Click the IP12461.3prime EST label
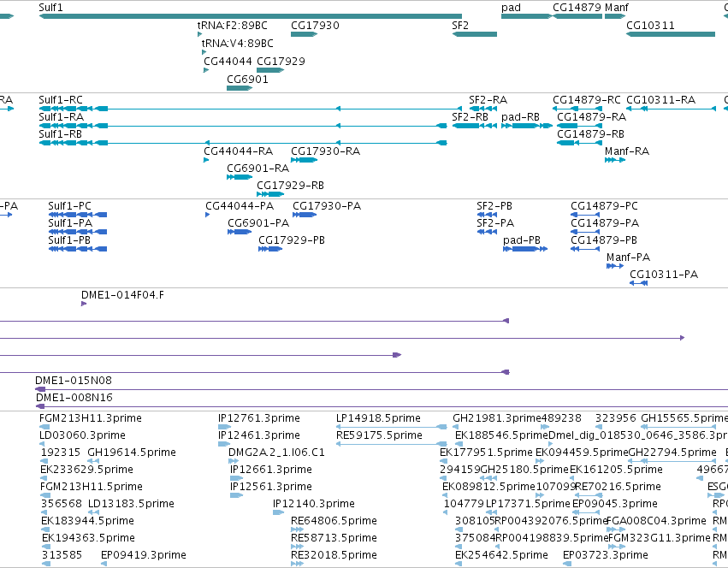Image resolution: width=728 pixels, height=568 pixels. [259, 435]
